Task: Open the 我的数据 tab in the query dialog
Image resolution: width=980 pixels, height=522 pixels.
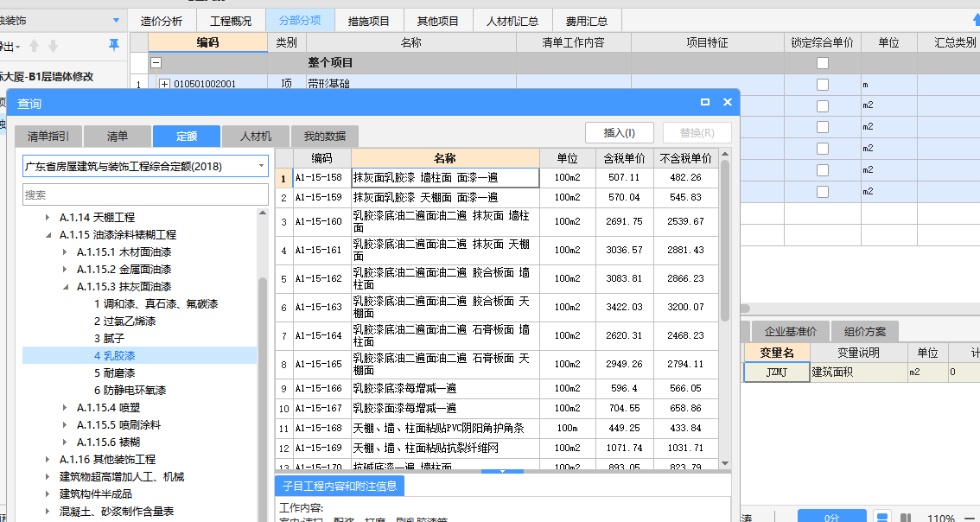Action: (325, 137)
